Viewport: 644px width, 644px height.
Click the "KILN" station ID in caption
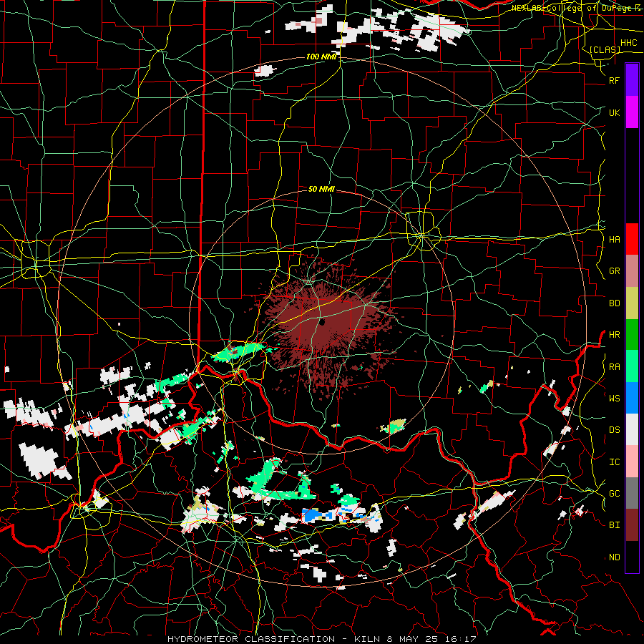pyautogui.click(x=367, y=639)
